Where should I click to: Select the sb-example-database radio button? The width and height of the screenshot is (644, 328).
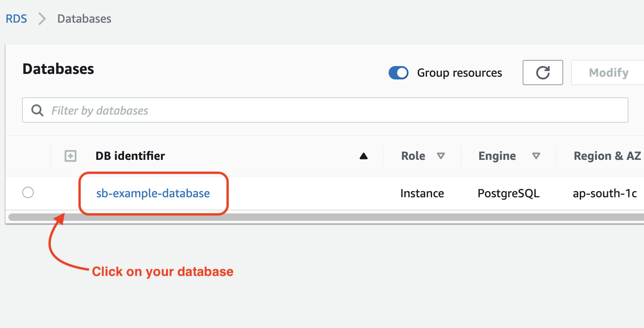(28, 193)
